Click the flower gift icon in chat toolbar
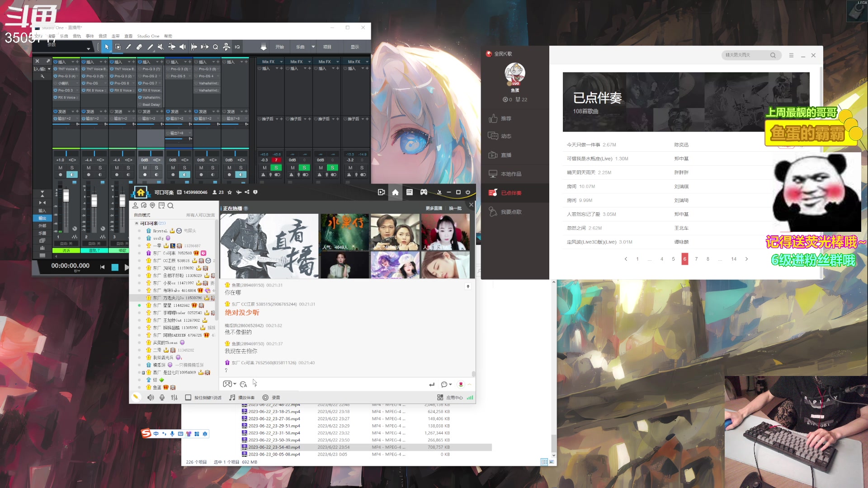Image resolution: width=868 pixels, height=488 pixels. coord(461,385)
